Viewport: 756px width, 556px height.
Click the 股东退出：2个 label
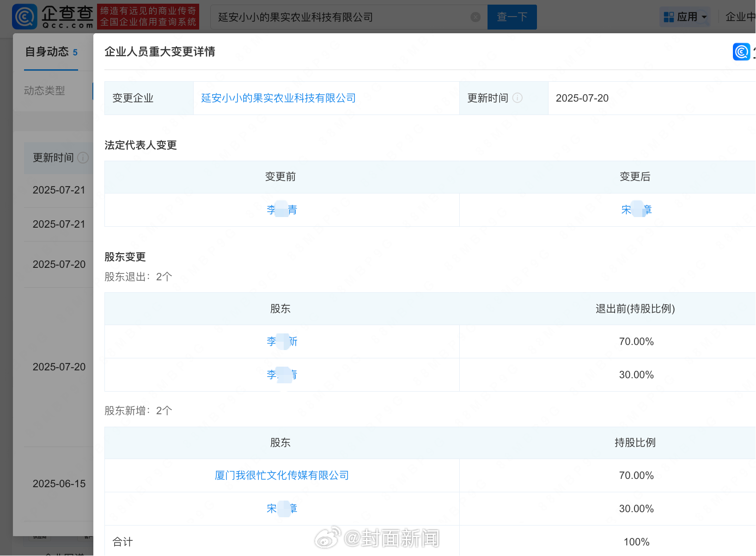(138, 277)
